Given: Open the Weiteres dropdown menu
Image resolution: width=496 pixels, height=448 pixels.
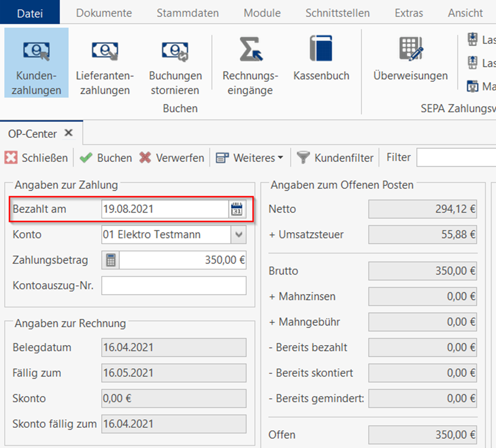Looking at the screenshot, I should click(x=250, y=158).
